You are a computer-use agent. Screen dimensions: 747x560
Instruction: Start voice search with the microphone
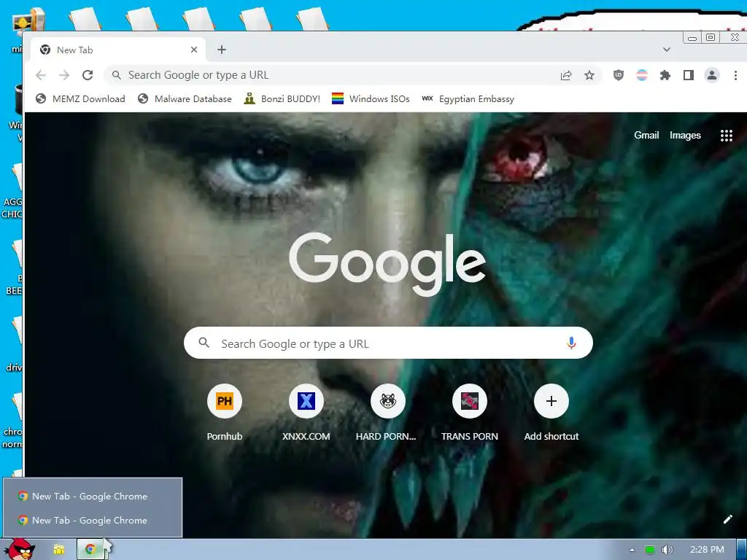(x=571, y=343)
